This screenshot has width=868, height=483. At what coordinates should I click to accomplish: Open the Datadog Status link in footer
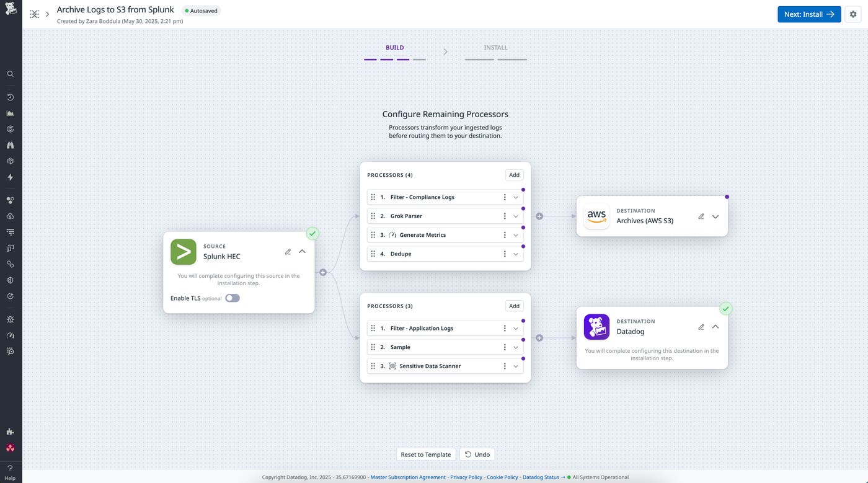(x=539, y=477)
